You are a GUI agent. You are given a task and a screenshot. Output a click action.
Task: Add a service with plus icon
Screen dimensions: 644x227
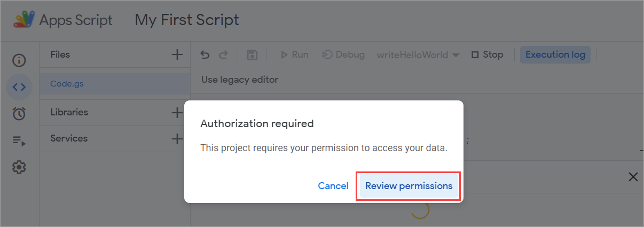coord(177,138)
